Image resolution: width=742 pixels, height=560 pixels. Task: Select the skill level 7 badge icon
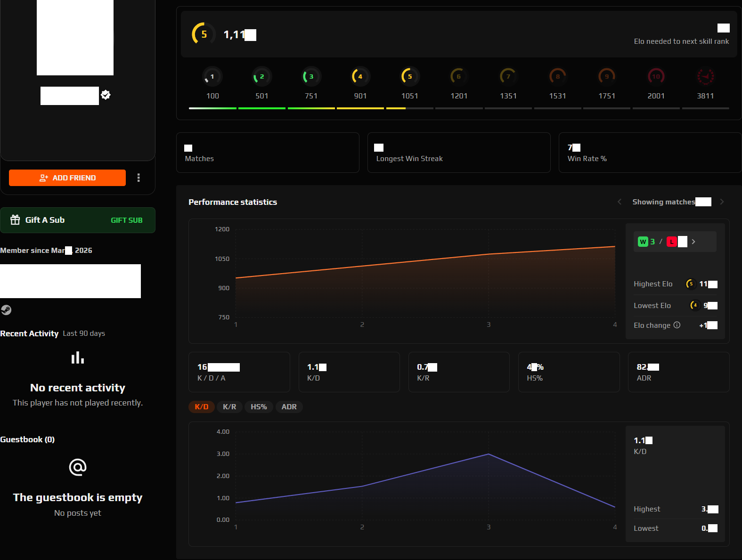(508, 76)
